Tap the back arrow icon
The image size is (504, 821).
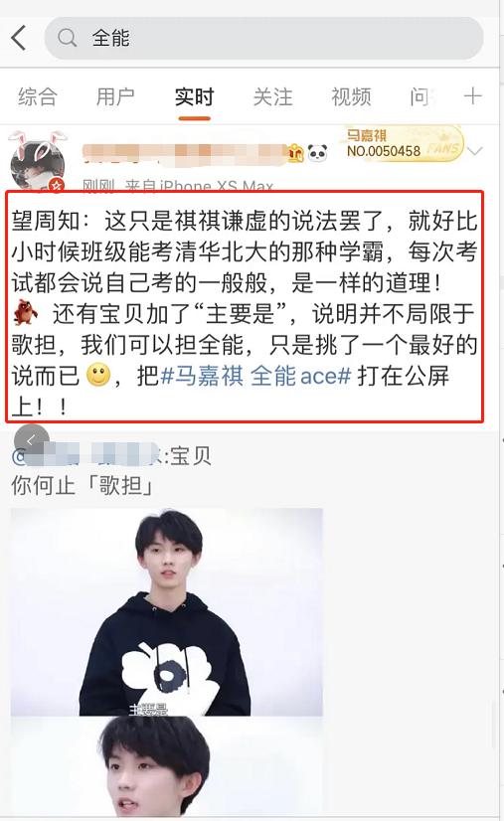pyautogui.click(x=19, y=38)
